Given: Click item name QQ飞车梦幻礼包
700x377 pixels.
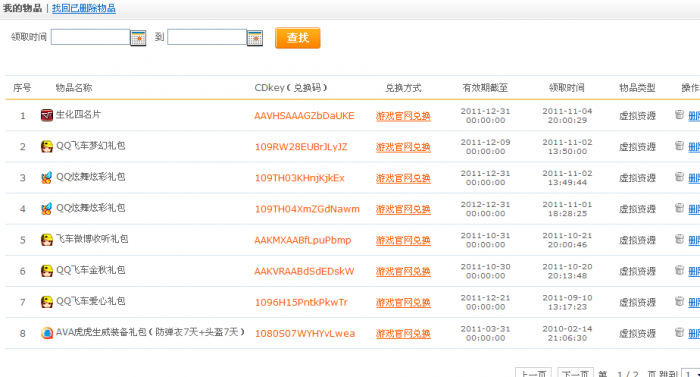Looking at the screenshot, I should pyautogui.click(x=91, y=146).
